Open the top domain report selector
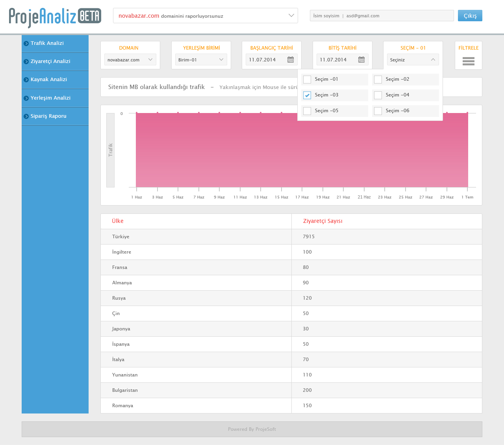This screenshot has width=504, height=445. [205, 16]
